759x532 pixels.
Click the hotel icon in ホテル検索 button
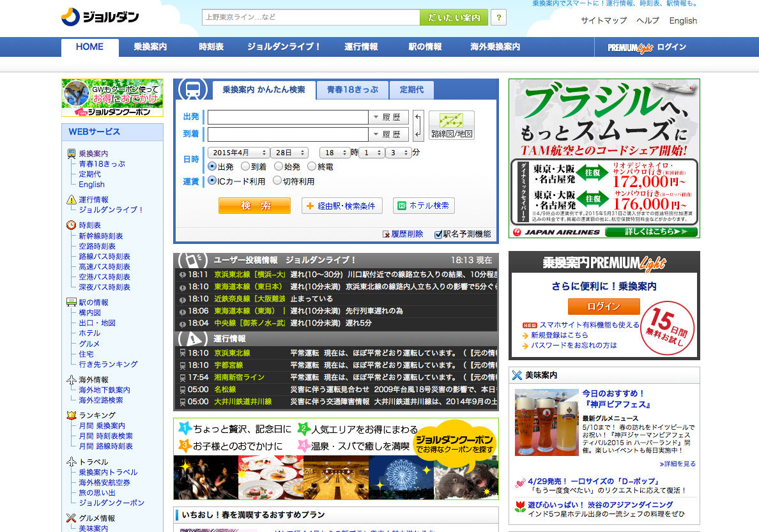click(401, 206)
